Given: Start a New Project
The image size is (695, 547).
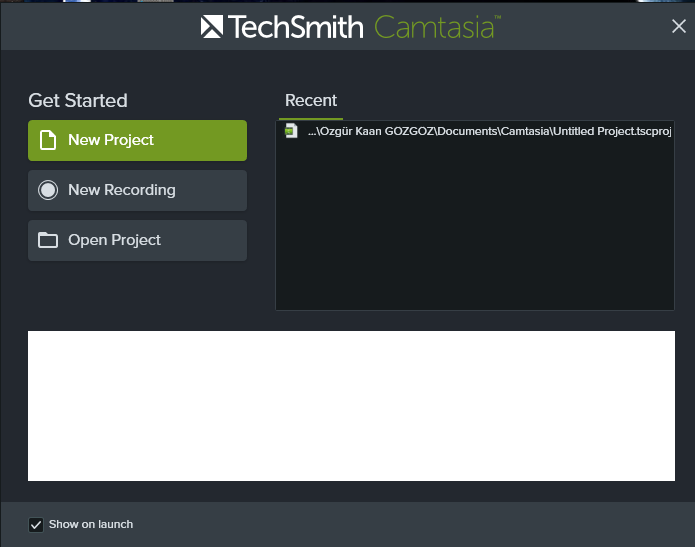Looking at the screenshot, I should click(x=137, y=140).
